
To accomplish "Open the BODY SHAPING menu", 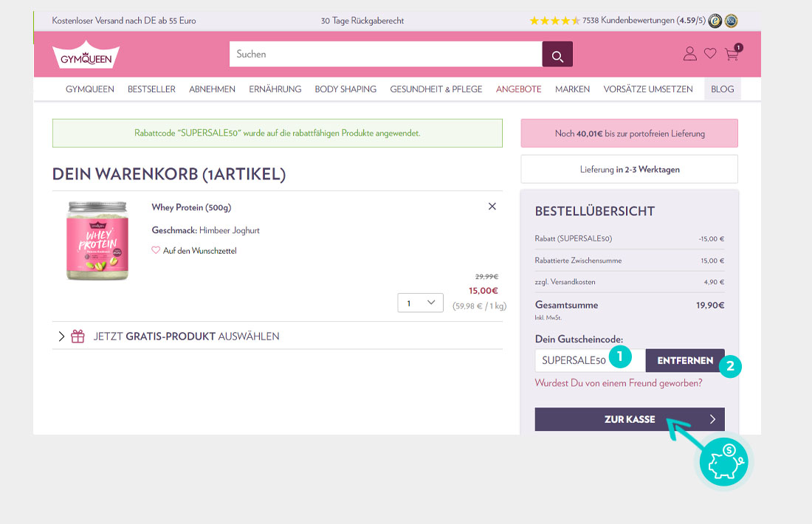I will point(345,89).
